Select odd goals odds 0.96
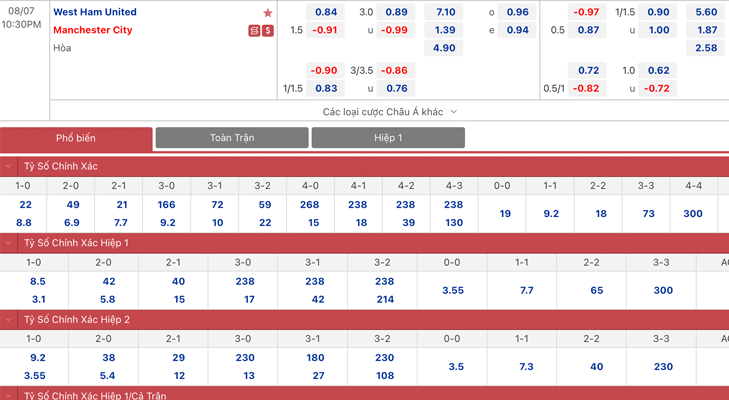This screenshot has width=729, height=400. 517,12
